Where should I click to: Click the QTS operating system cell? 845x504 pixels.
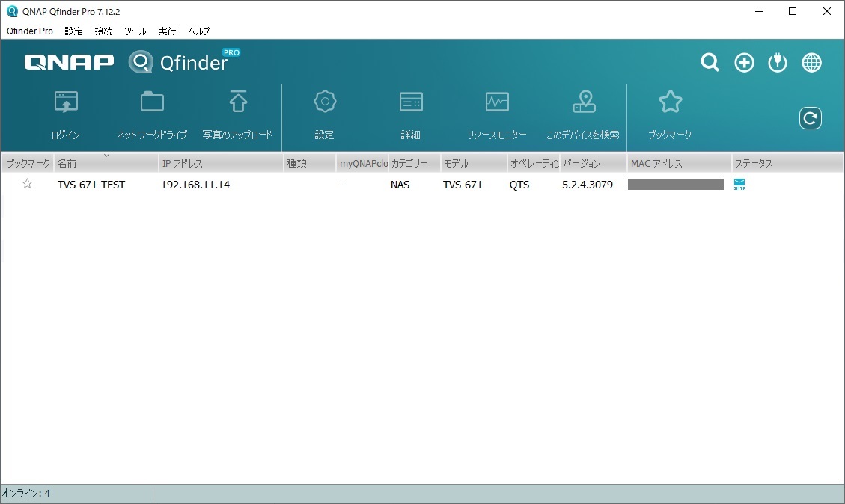pos(519,185)
